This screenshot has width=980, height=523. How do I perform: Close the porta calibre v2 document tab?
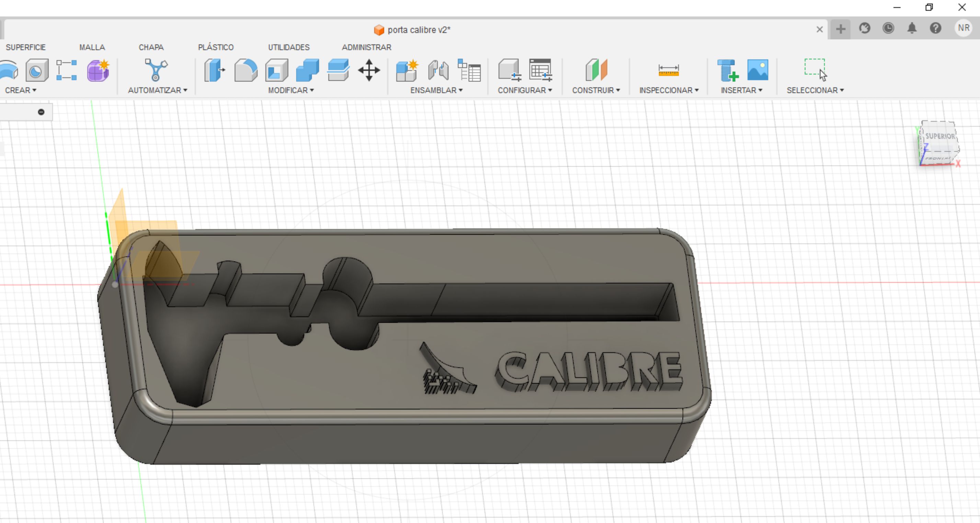tap(819, 29)
